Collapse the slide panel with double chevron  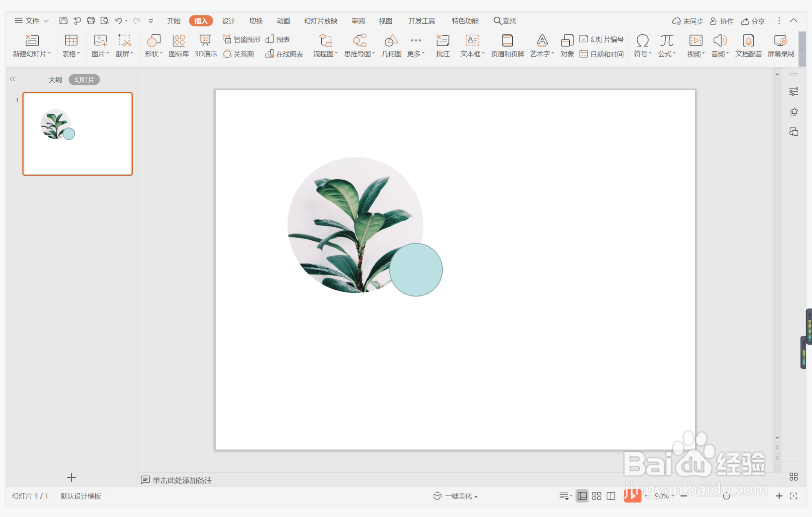13,79
